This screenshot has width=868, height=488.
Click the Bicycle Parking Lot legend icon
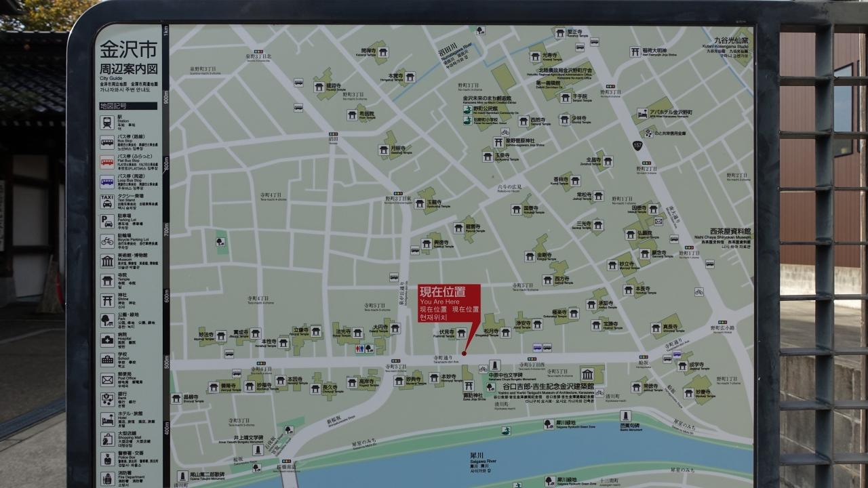click(107, 241)
